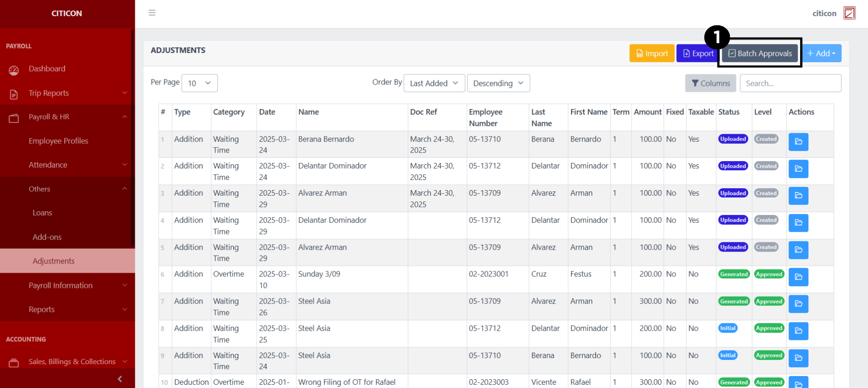This screenshot has width=868, height=388.
Task: Change the Descending sort direction dropdown
Action: point(498,83)
